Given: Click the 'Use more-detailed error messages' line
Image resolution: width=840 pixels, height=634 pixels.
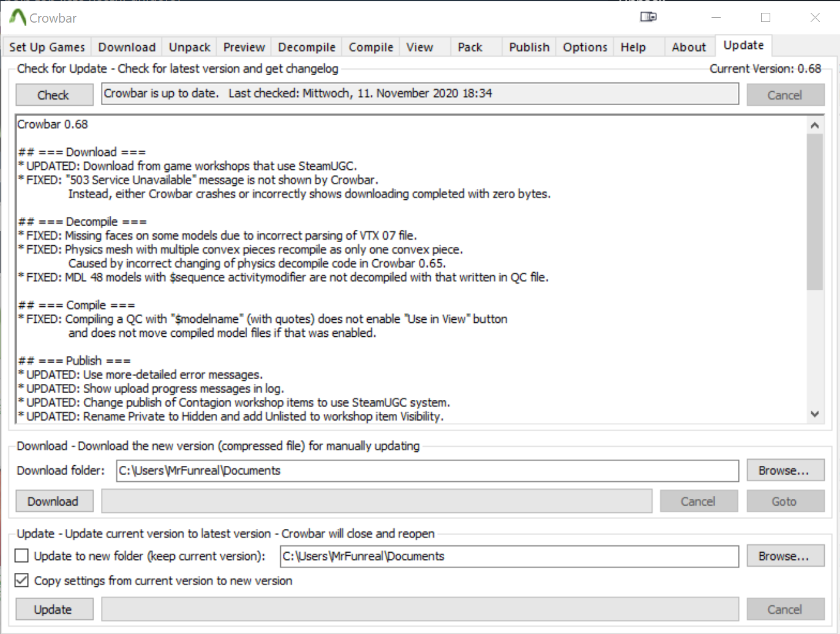Looking at the screenshot, I should 140,375.
